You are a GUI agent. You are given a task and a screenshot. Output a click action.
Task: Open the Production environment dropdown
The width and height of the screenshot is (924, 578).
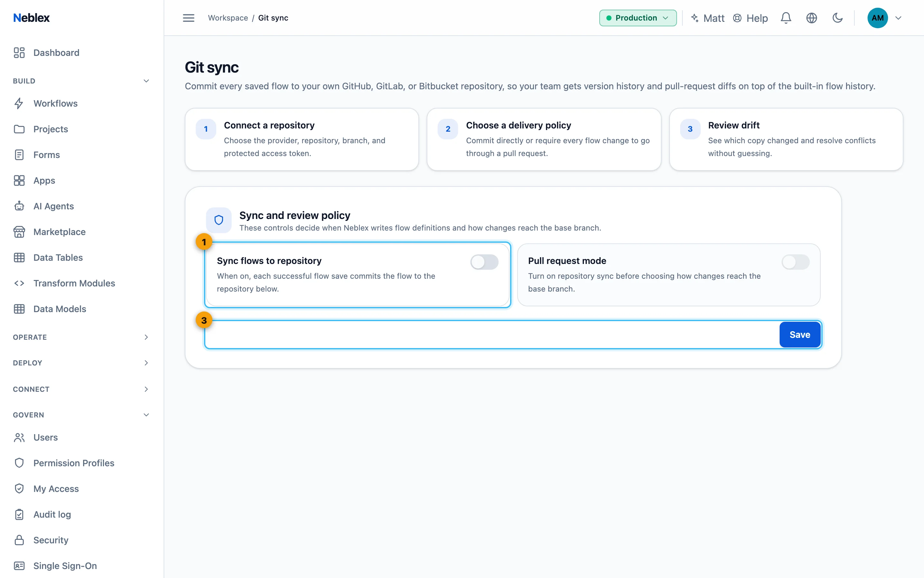click(x=637, y=18)
